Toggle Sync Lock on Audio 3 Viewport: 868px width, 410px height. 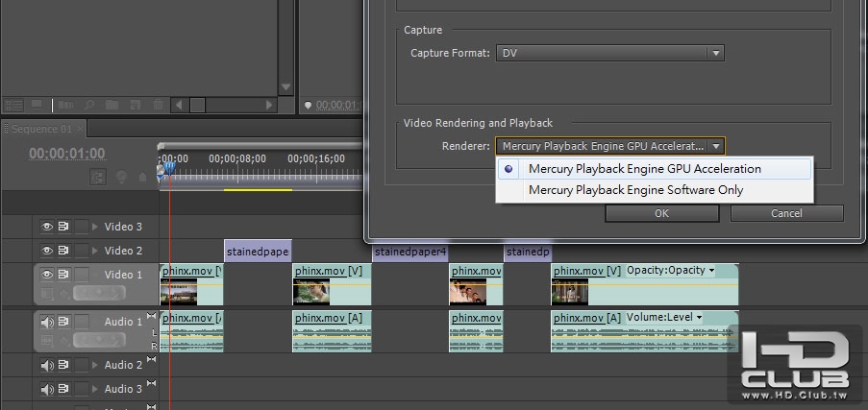63,389
